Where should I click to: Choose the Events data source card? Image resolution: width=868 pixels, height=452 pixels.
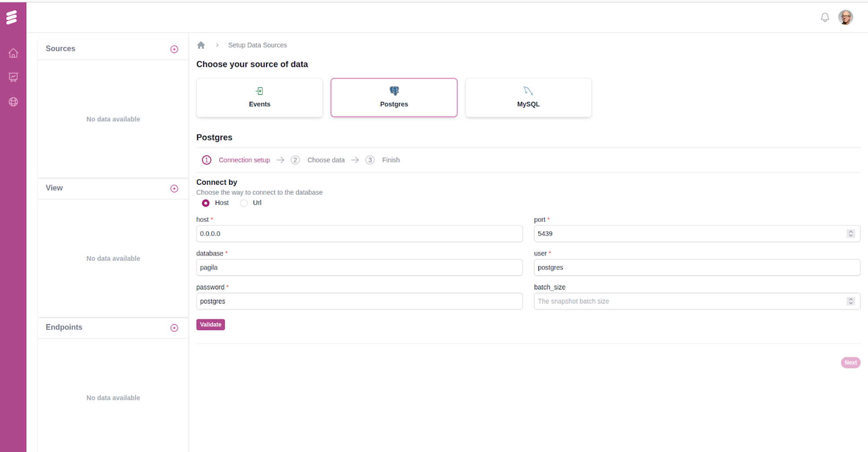coord(260,98)
